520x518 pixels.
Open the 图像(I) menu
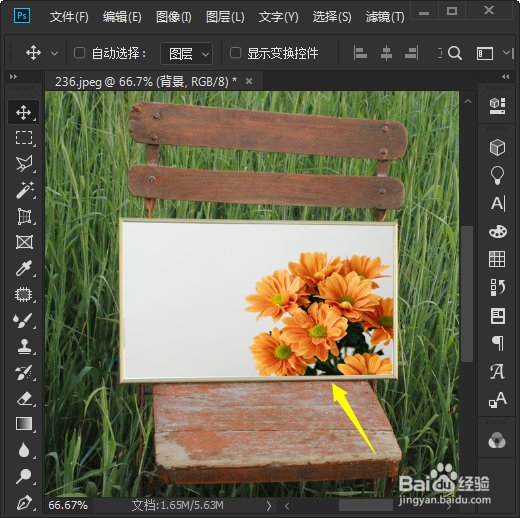coord(174,17)
